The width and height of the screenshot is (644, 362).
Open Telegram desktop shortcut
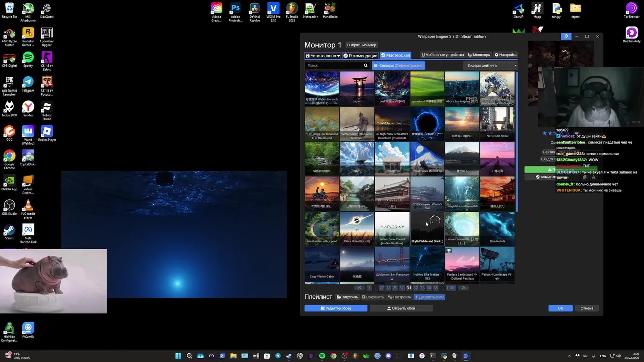pos(28,83)
